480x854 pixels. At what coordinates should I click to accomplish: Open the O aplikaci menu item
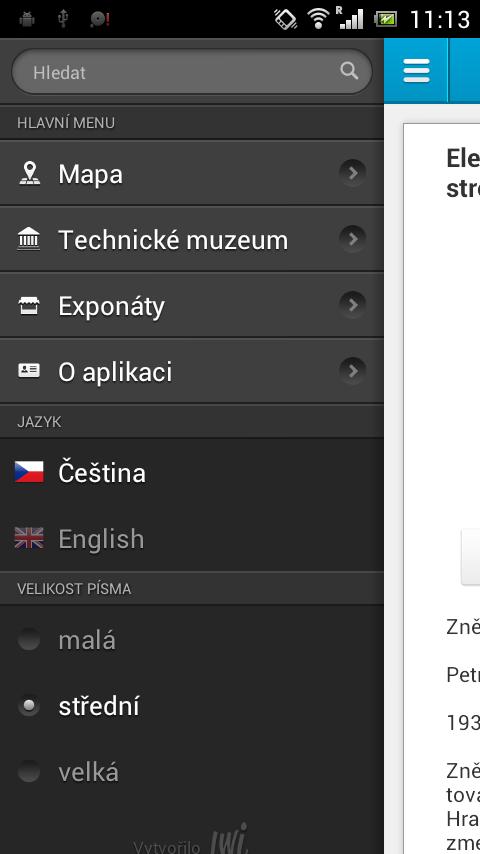coord(192,371)
